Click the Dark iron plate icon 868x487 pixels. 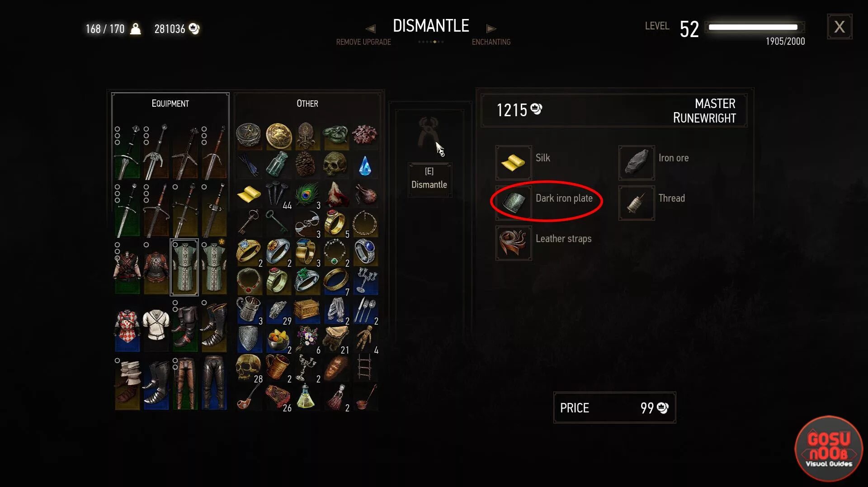pos(514,203)
